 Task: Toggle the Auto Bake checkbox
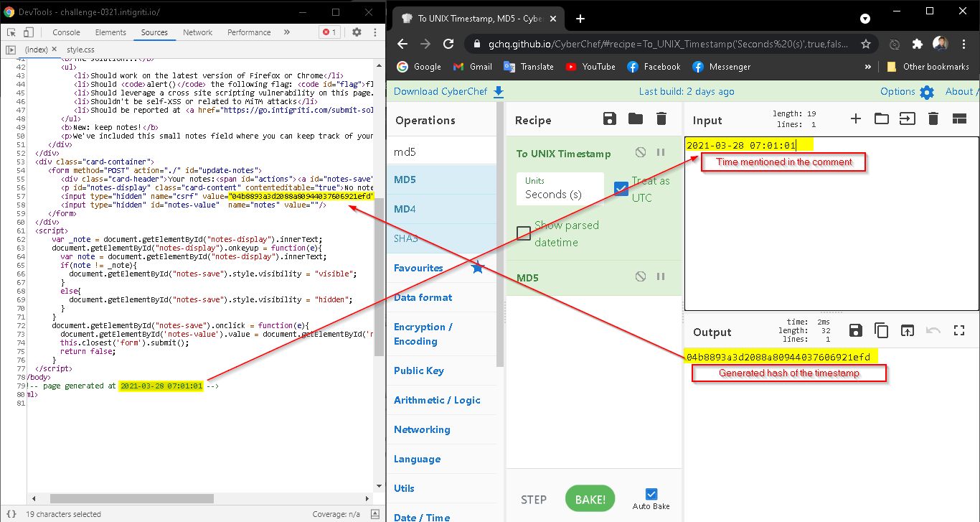click(x=651, y=494)
